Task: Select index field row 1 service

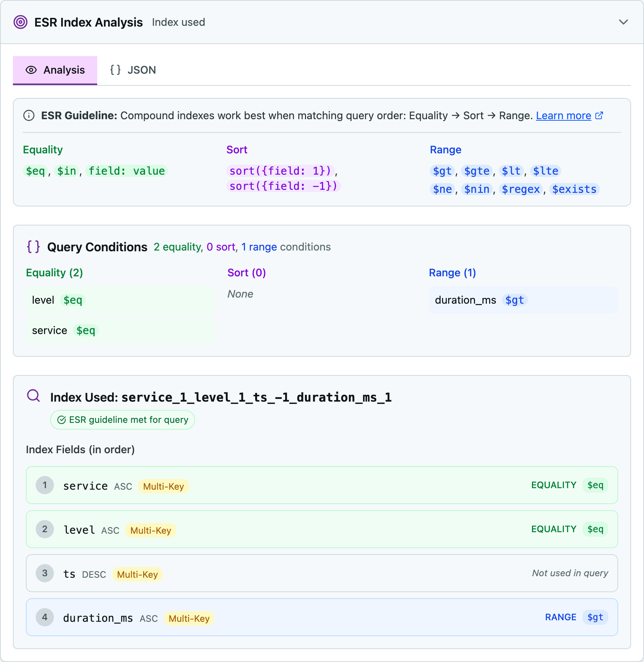Action: click(x=322, y=485)
